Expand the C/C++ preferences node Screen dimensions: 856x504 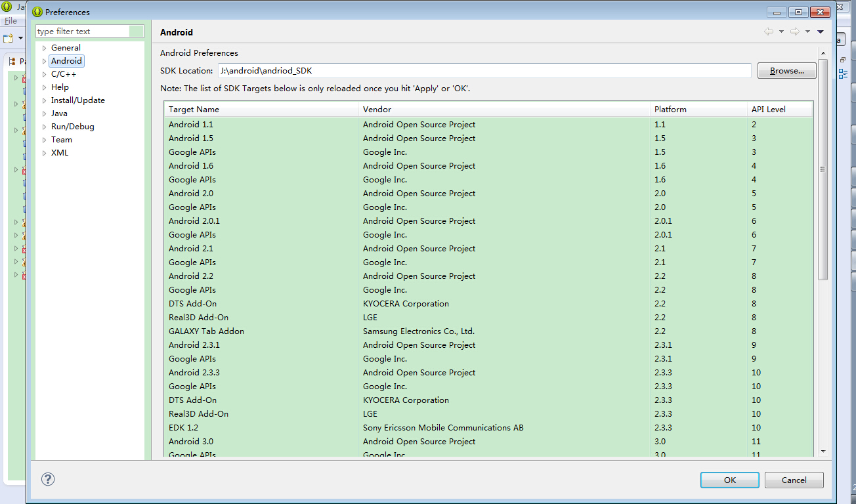(x=45, y=74)
